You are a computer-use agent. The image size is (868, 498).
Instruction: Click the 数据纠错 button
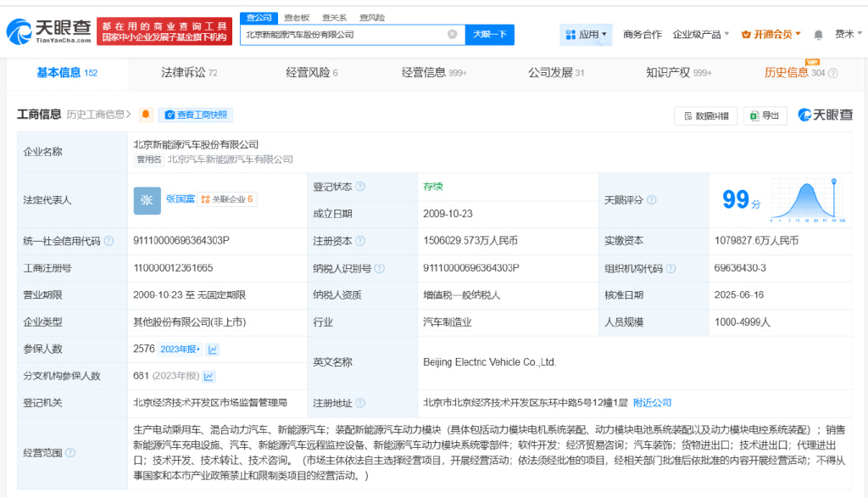pyautogui.click(x=706, y=115)
